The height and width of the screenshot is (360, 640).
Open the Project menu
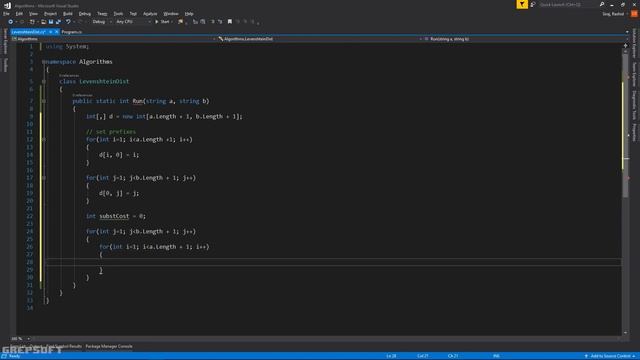pyautogui.click(x=51, y=13)
